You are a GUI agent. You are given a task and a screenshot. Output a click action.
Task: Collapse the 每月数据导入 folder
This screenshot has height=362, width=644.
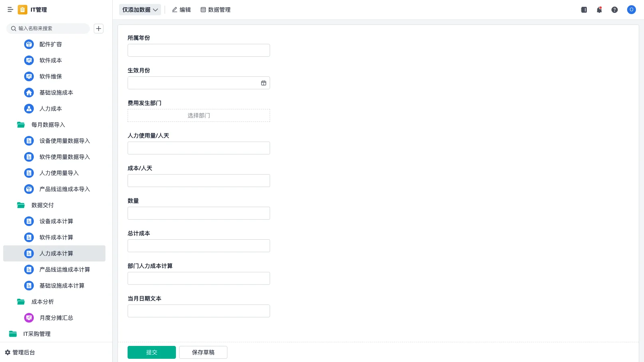coord(21,125)
